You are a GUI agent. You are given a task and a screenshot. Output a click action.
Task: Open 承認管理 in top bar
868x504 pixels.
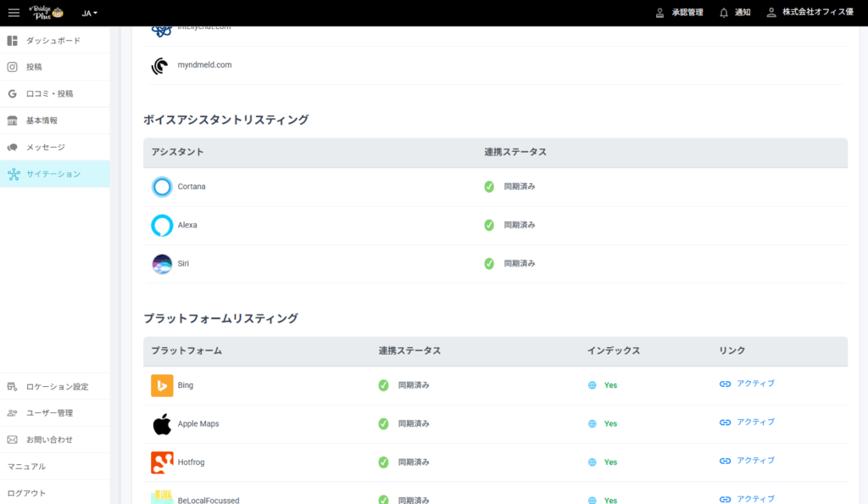[x=679, y=13]
